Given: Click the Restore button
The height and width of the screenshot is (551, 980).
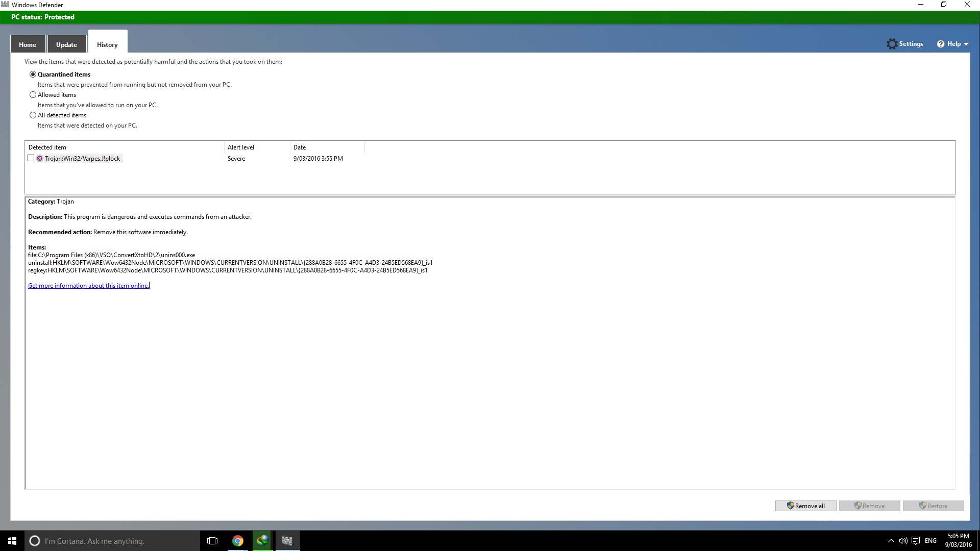Looking at the screenshot, I should coord(933,506).
